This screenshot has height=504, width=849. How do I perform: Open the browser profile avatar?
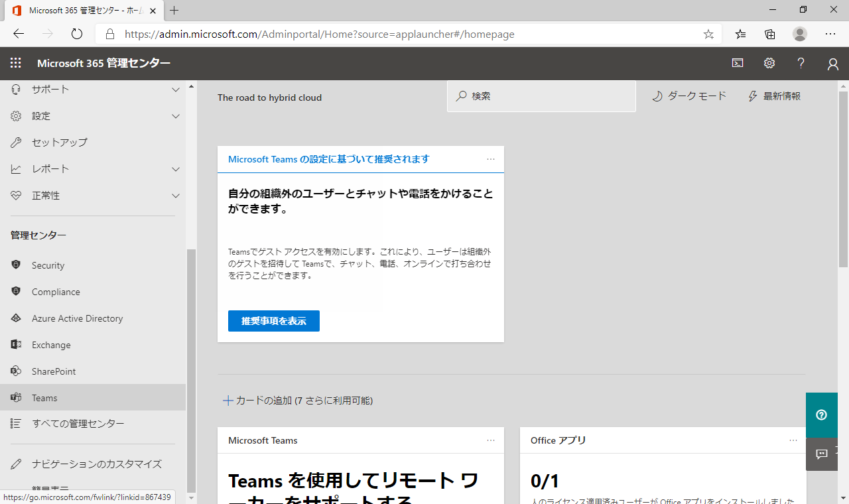(x=800, y=34)
